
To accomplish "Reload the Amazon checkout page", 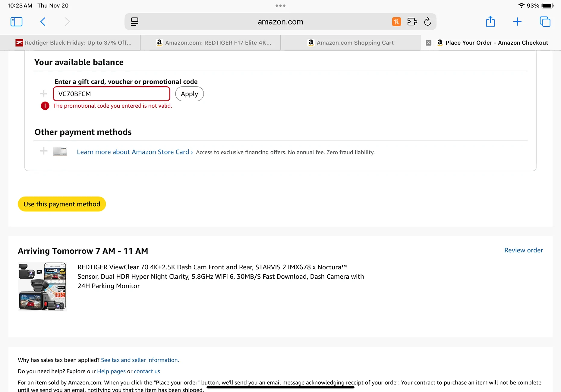I will pyautogui.click(x=427, y=22).
